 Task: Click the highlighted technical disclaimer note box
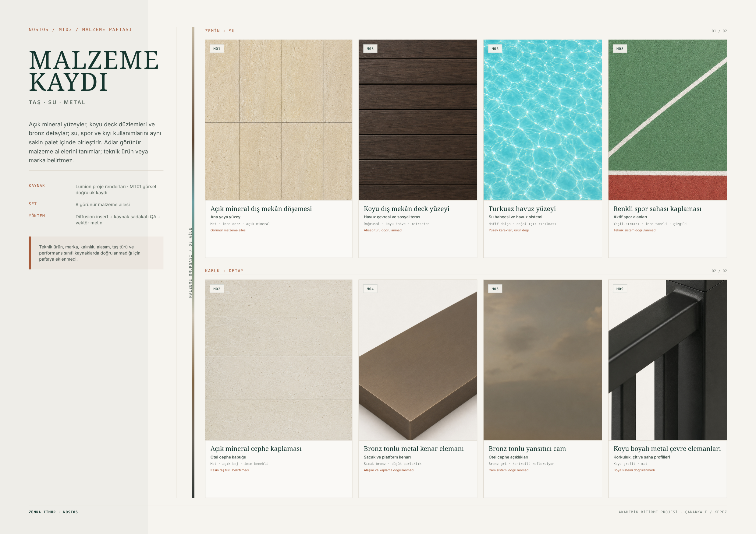(x=96, y=253)
